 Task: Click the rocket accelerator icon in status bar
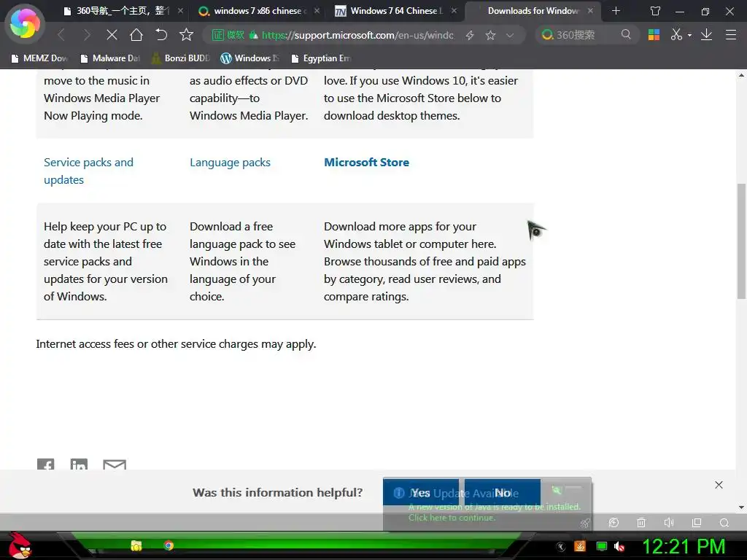coord(586,523)
